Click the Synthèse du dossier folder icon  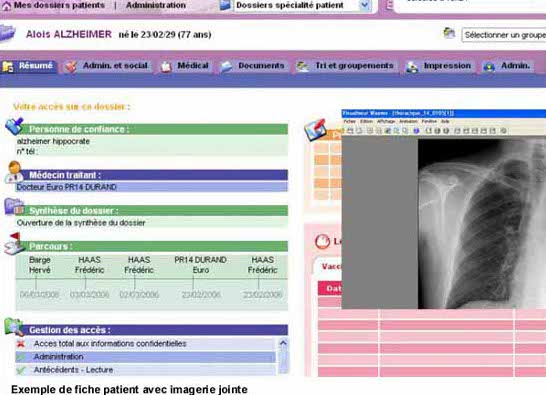(14, 207)
